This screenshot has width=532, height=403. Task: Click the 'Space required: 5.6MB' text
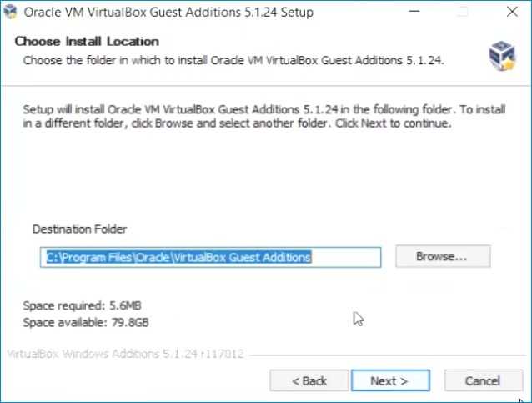pos(82,305)
